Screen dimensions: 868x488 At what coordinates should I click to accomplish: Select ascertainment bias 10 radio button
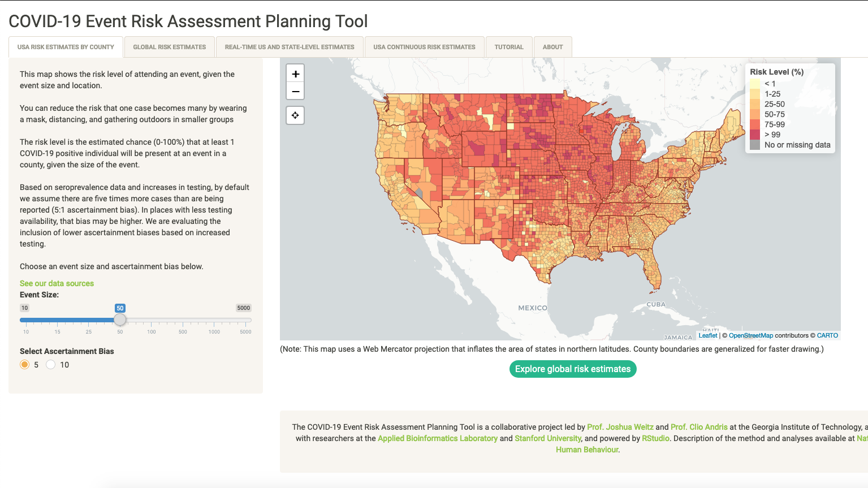(x=51, y=365)
